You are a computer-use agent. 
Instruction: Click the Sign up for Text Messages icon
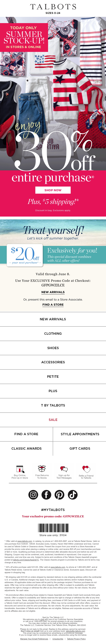pos(64,469)
